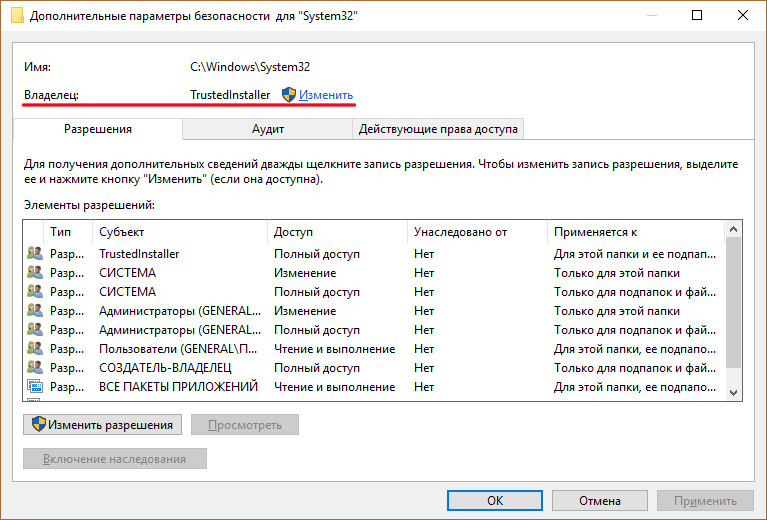
Task: Select the СОЗДАТЕЛЬ-ВЛАДЕЛЕЦ entry
Action: point(165,368)
